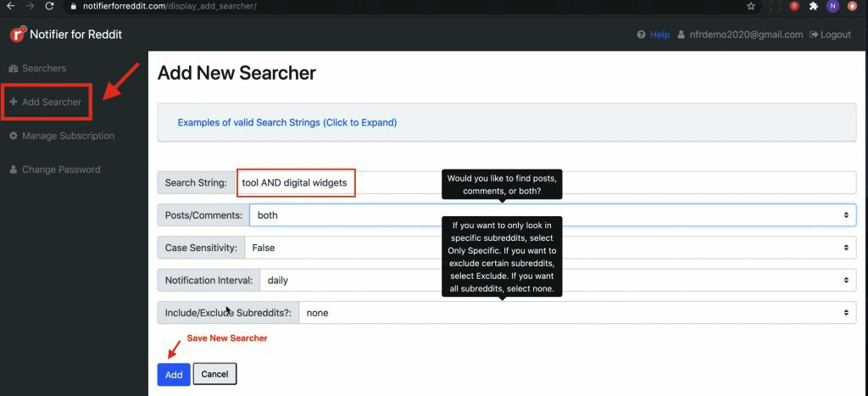The width and height of the screenshot is (868, 396).
Task: Click the Change Password person icon
Action: pos(14,170)
